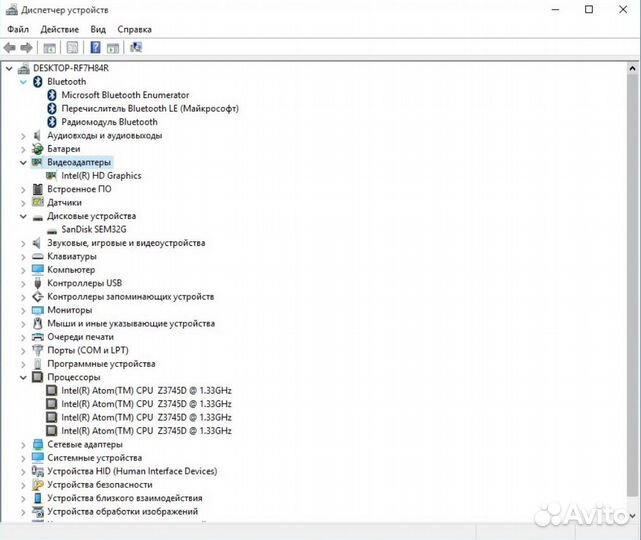The height and width of the screenshot is (540, 641).
Task: Open the Файл menu
Action: pyautogui.click(x=18, y=29)
